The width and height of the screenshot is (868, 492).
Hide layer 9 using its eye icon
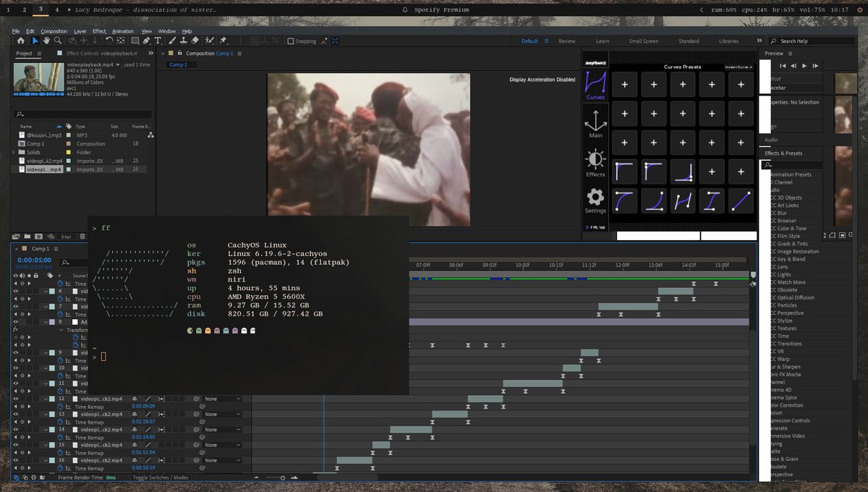coord(16,352)
